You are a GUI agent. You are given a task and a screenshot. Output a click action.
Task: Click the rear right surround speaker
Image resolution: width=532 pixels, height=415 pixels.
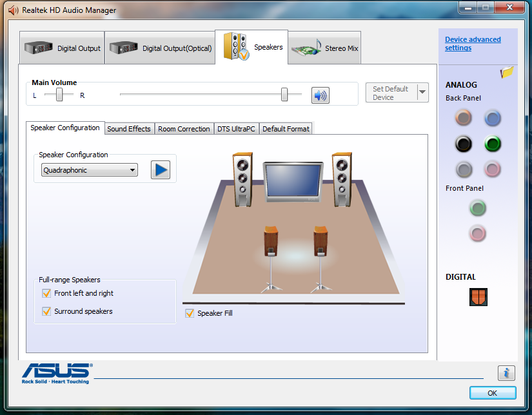coord(320,259)
